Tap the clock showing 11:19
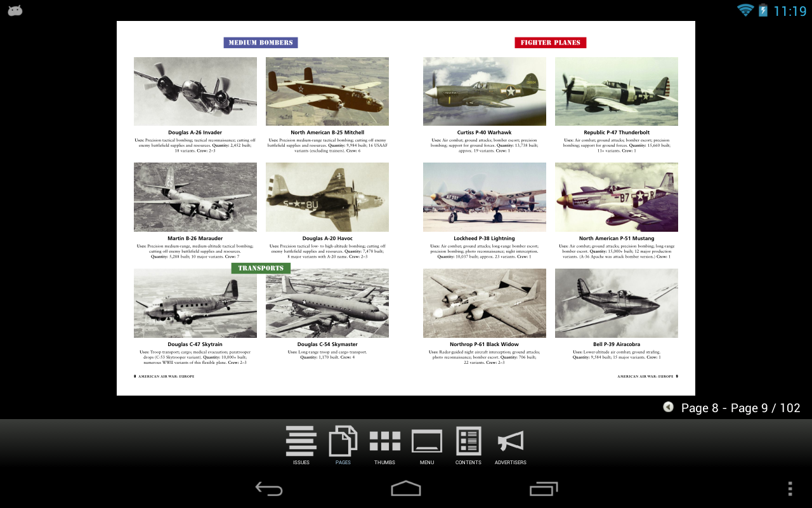The image size is (812, 508). click(790, 11)
